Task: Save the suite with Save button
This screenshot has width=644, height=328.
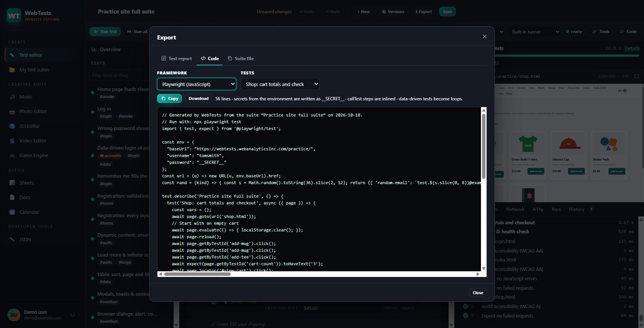Action: pos(448,12)
